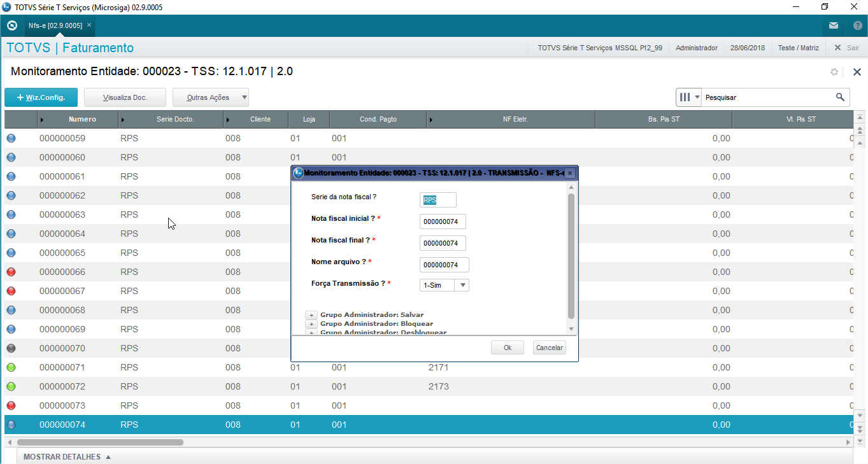
Task: Click the blue status icon of row 000000060
Action: pyautogui.click(x=11, y=157)
